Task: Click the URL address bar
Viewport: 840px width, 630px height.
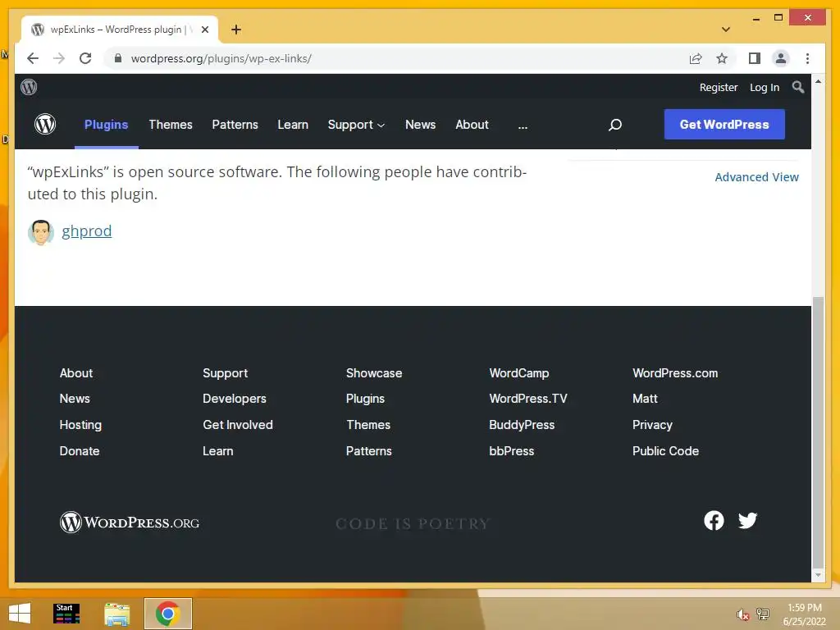Action: pos(395,58)
